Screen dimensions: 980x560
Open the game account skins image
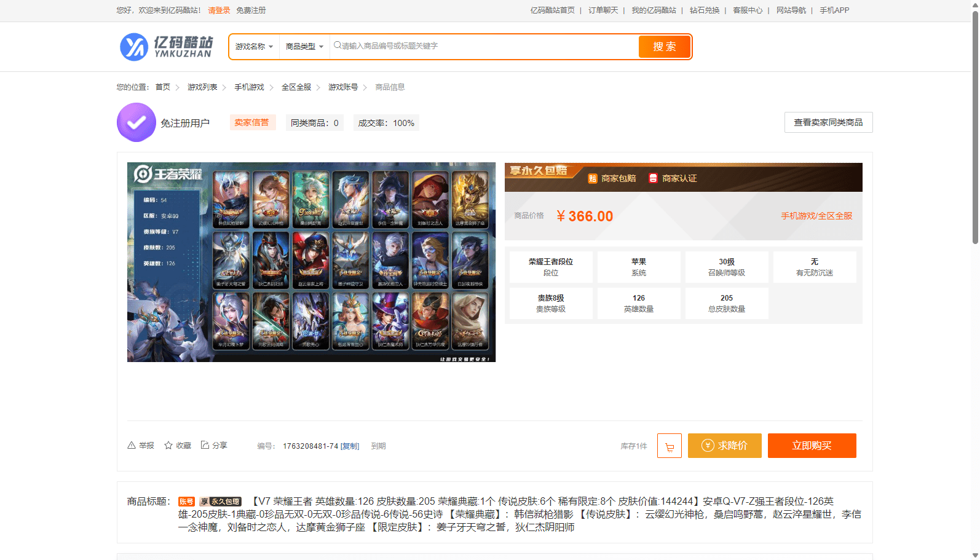point(311,262)
